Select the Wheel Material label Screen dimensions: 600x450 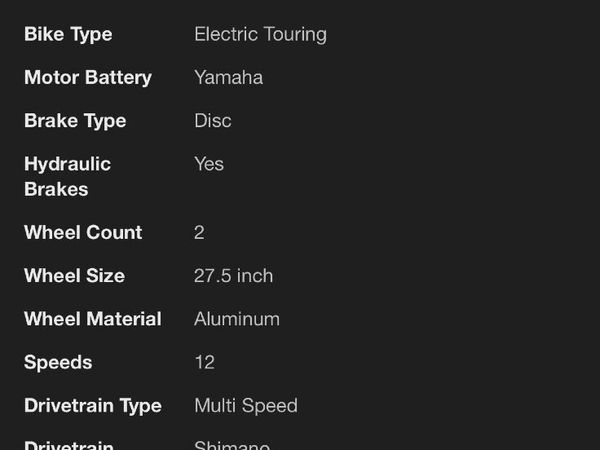93,319
